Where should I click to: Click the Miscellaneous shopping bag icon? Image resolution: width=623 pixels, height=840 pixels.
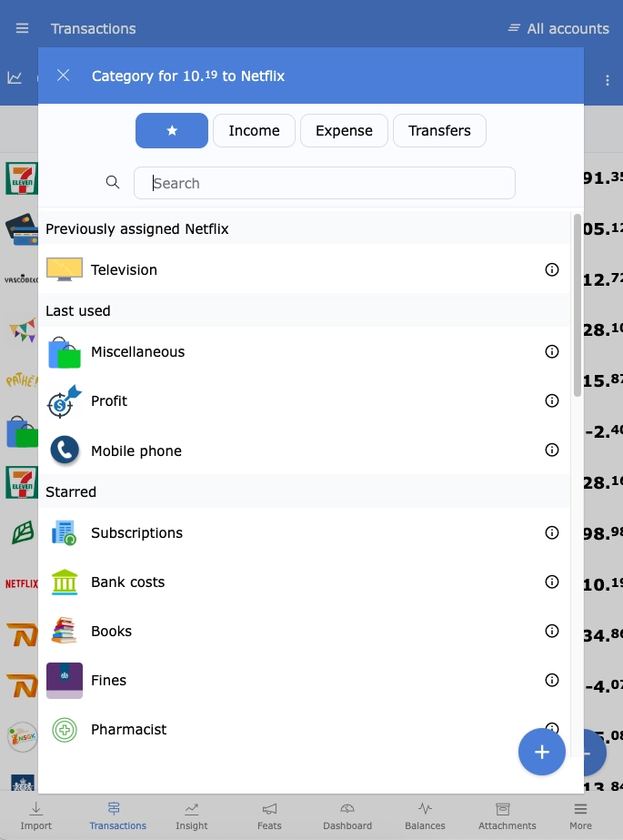click(63, 352)
